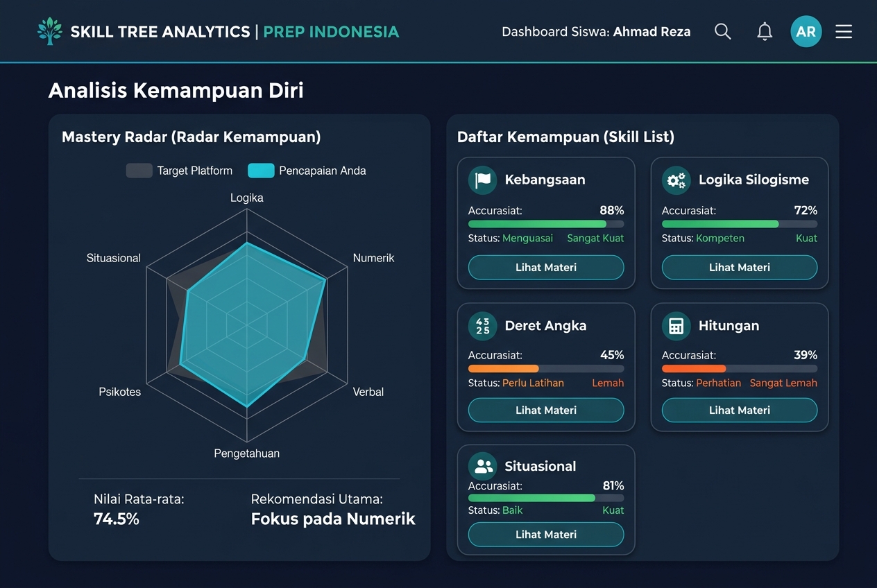Click the Psikotes axis label on radar
Viewport: 877px width, 588px height.
click(x=120, y=392)
